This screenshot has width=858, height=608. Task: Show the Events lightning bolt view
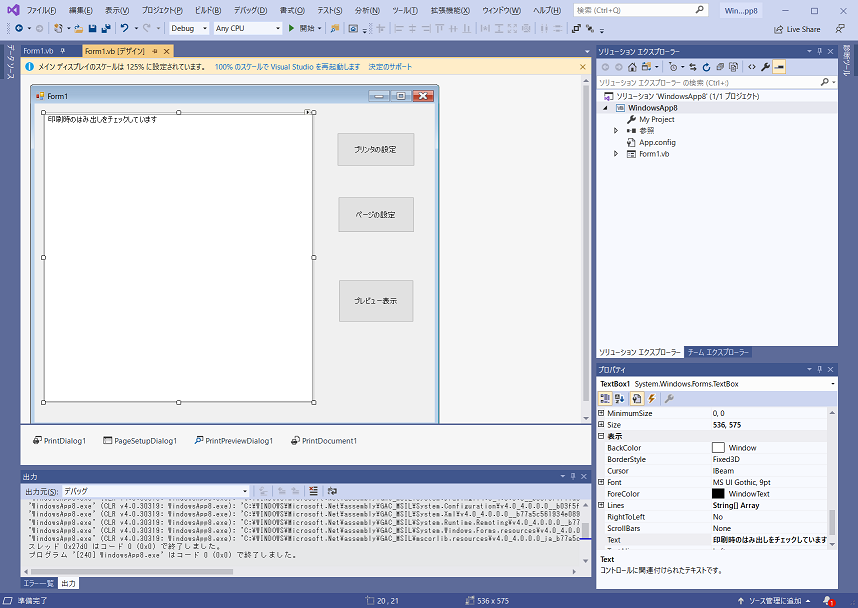click(x=652, y=398)
